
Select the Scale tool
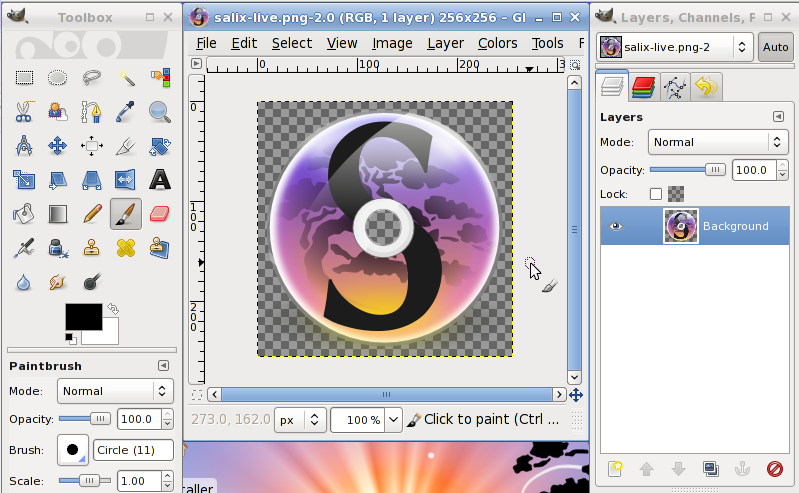(x=24, y=180)
